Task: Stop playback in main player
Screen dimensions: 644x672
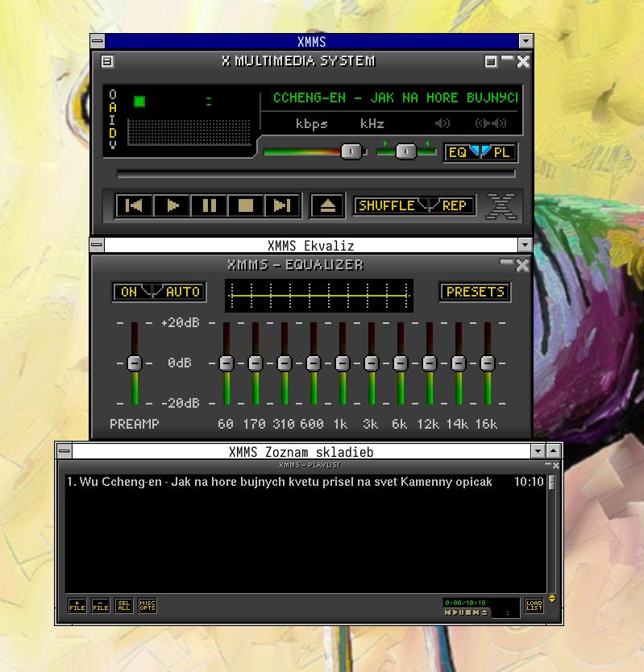Action: coord(245,205)
